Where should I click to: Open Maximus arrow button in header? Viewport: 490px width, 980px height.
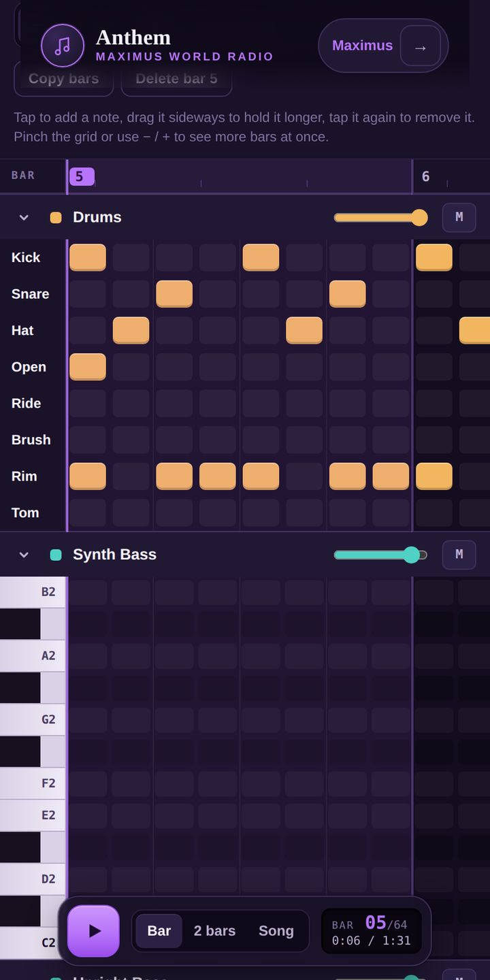click(421, 46)
